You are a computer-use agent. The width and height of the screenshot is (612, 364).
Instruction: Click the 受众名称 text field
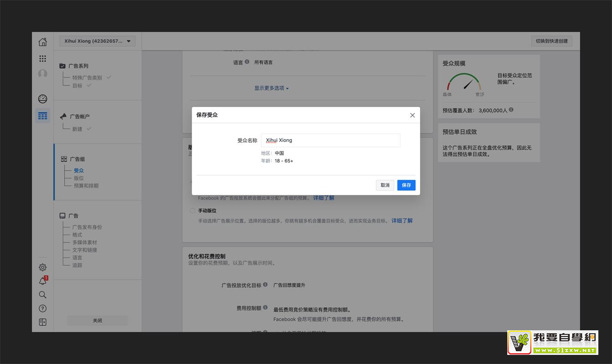331,141
